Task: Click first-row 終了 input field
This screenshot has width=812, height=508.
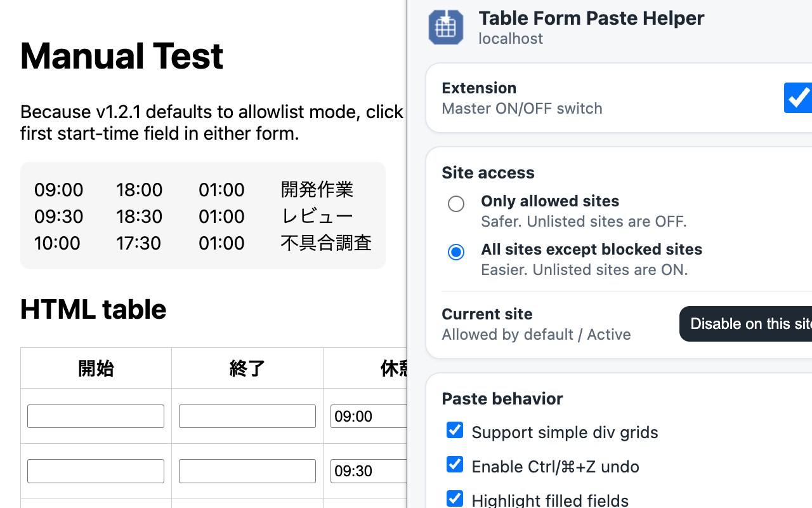Action: [x=247, y=416]
